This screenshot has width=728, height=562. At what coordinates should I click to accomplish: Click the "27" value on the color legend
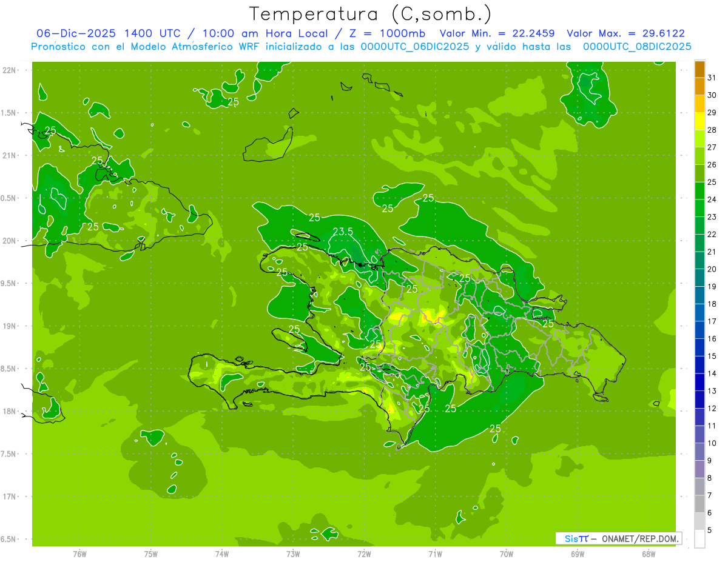click(x=712, y=147)
